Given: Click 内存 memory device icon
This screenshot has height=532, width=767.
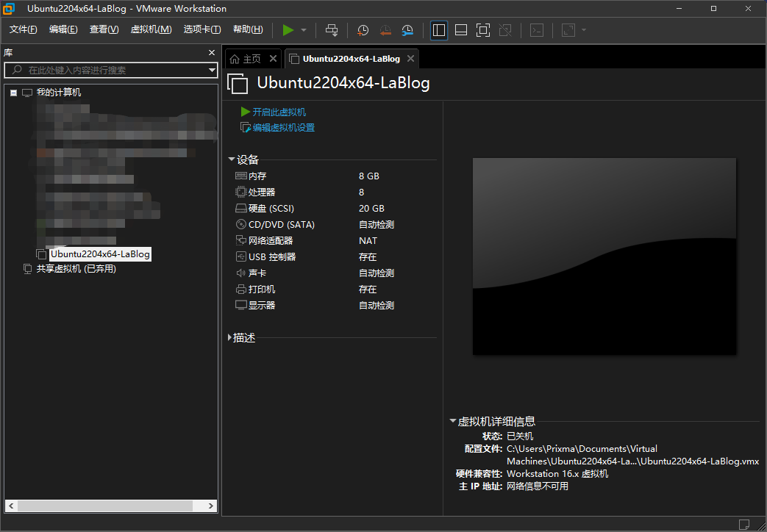Looking at the screenshot, I should pyautogui.click(x=240, y=176).
